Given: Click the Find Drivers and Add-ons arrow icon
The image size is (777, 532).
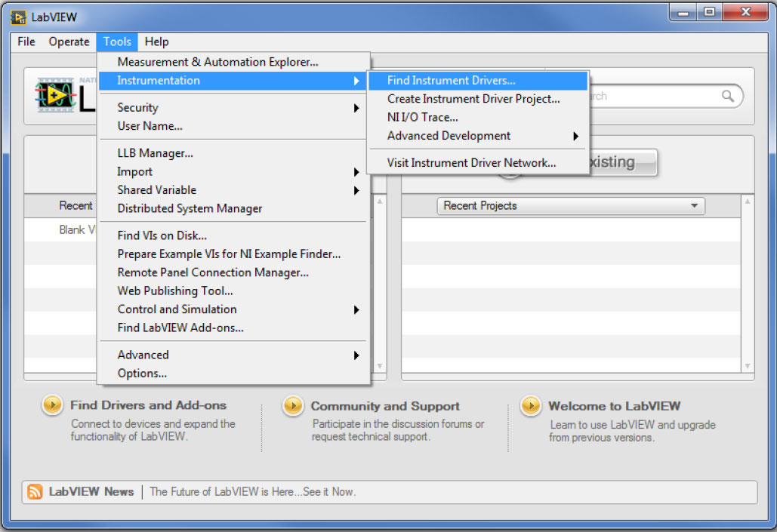Looking at the screenshot, I should 52,406.
